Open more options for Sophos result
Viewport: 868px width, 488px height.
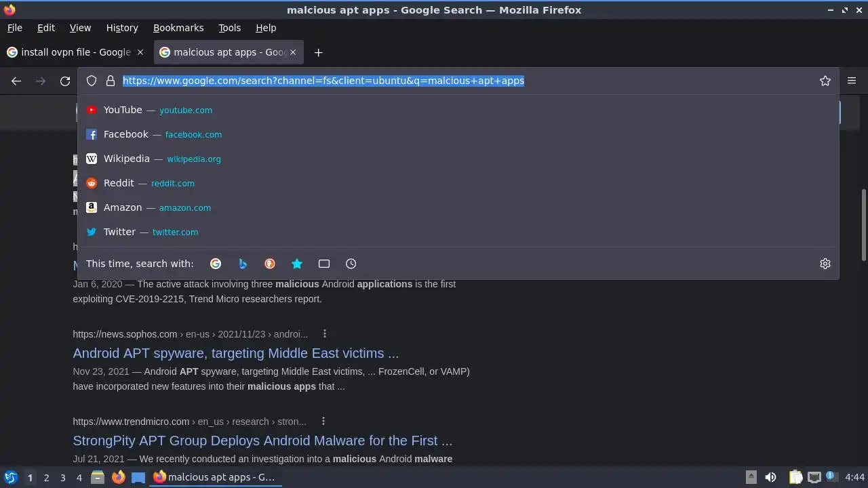coord(325,333)
